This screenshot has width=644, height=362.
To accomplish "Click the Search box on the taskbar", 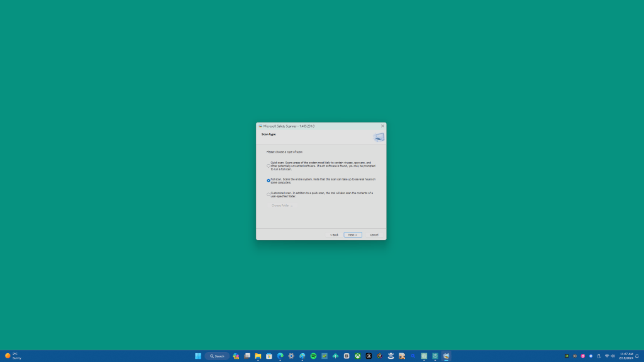I will tap(217, 356).
